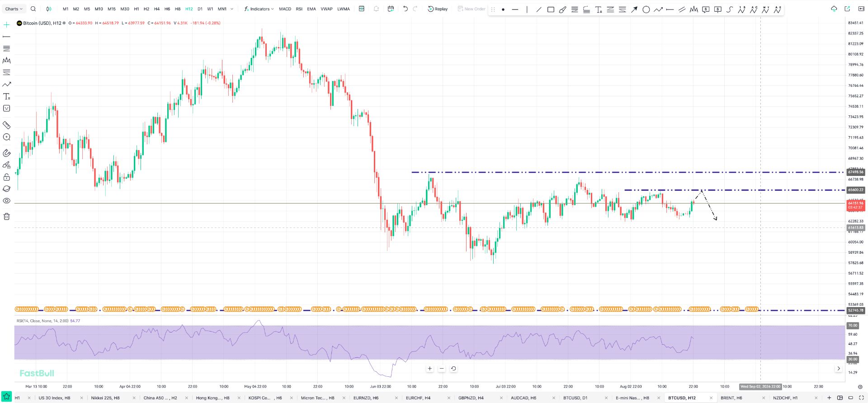Add a new chart tab
Screen dimensions: 868x403
829,398
